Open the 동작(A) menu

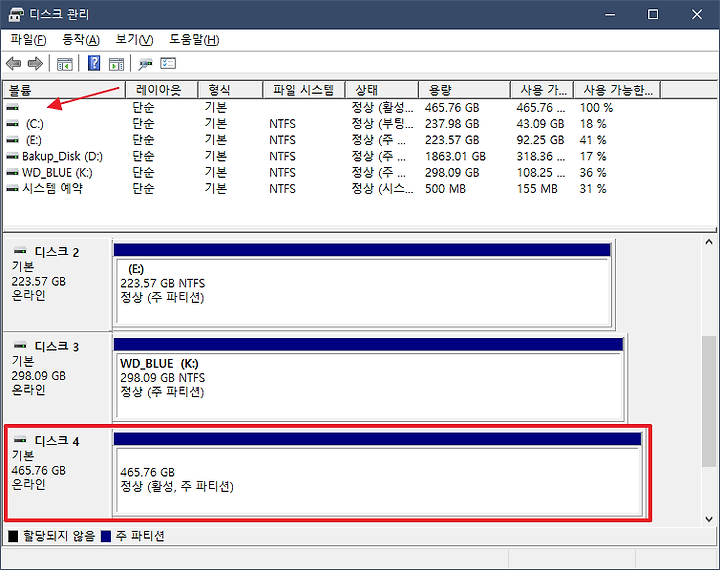pyautogui.click(x=81, y=40)
